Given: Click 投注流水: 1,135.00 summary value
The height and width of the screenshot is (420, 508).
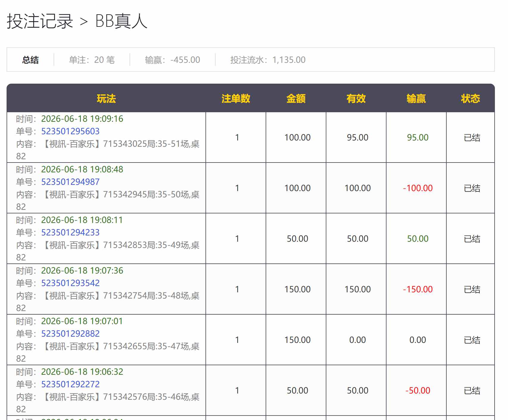Looking at the screenshot, I should pyautogui.click(x=268, y=60).
